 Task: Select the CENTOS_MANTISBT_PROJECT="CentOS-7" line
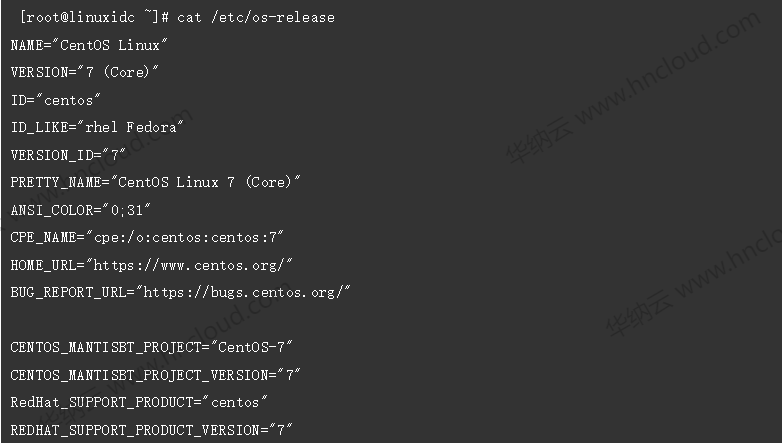point(151,347)
